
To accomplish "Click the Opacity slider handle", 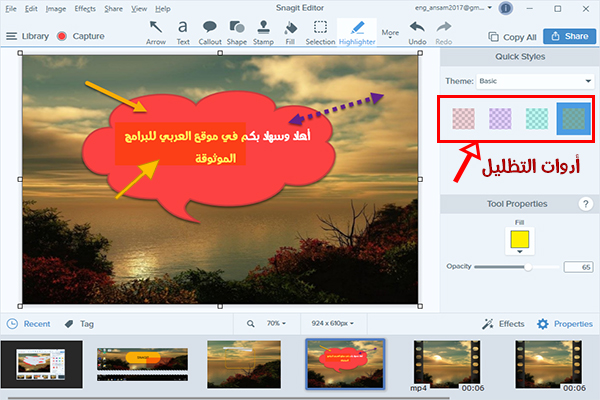I will (x=528, y=267).
